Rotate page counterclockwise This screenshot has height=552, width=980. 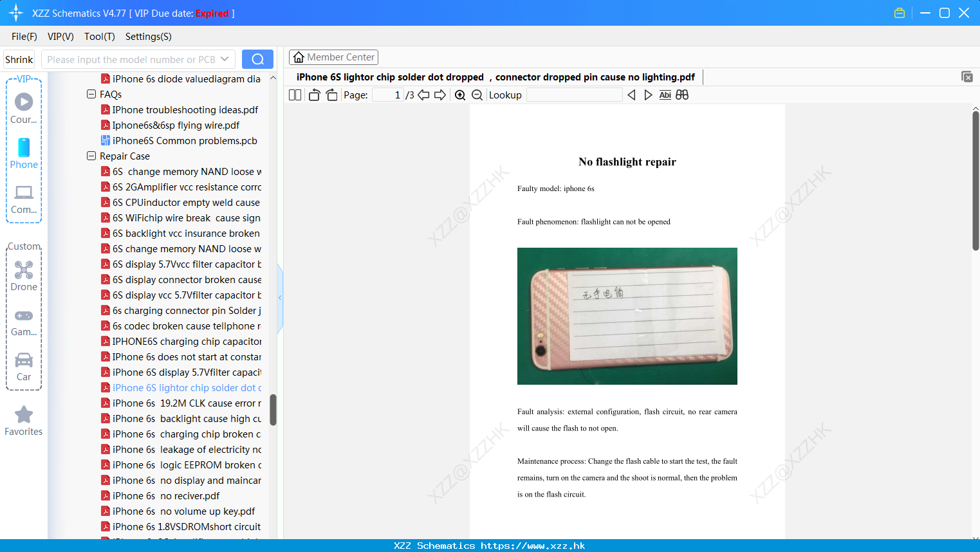tap(314, 95)
